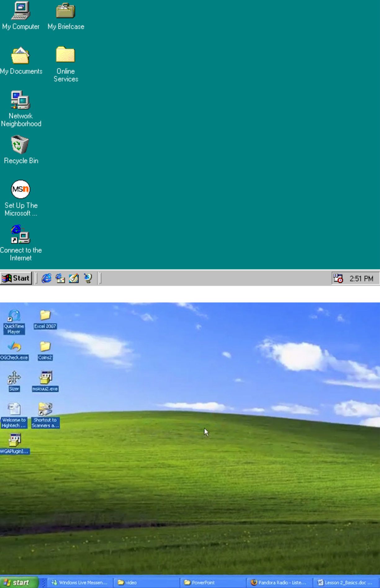Open the Welcome to Hightech document icon
This screenshot has height=588, width=380.
click(x=14, y=415)
